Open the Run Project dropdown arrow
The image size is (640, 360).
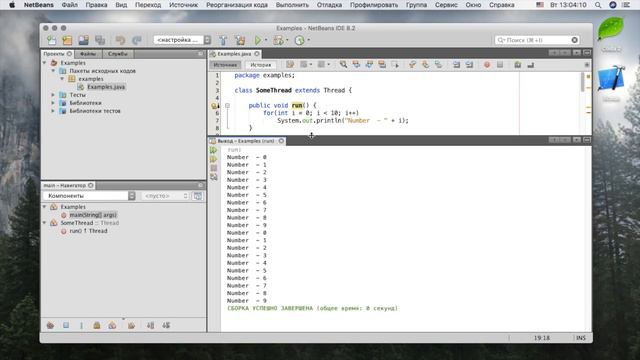tap(266, 40)
